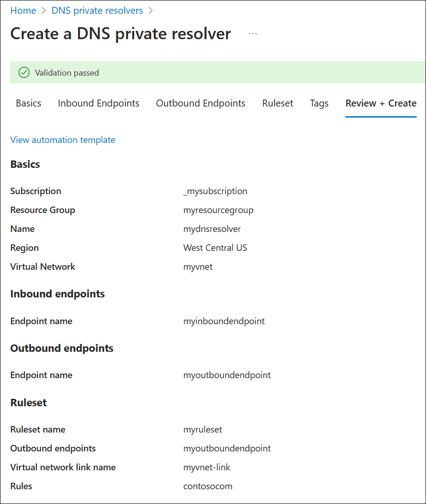Open the Tags tab
The image size is (426, 504).
[319, 103]
